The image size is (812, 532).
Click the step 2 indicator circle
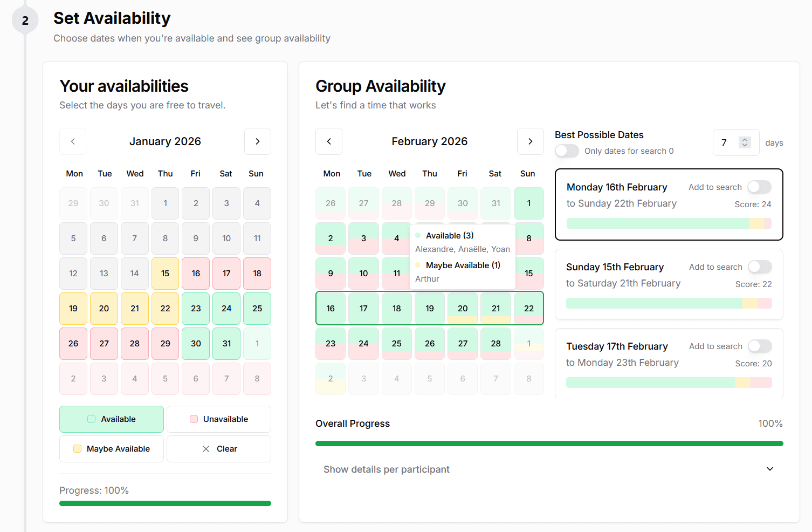[25, 19]
